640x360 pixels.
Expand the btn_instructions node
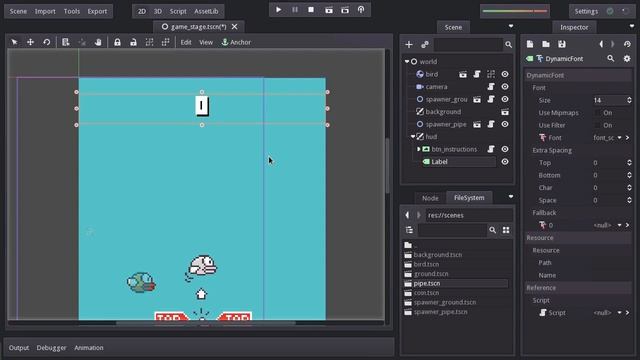418,149
